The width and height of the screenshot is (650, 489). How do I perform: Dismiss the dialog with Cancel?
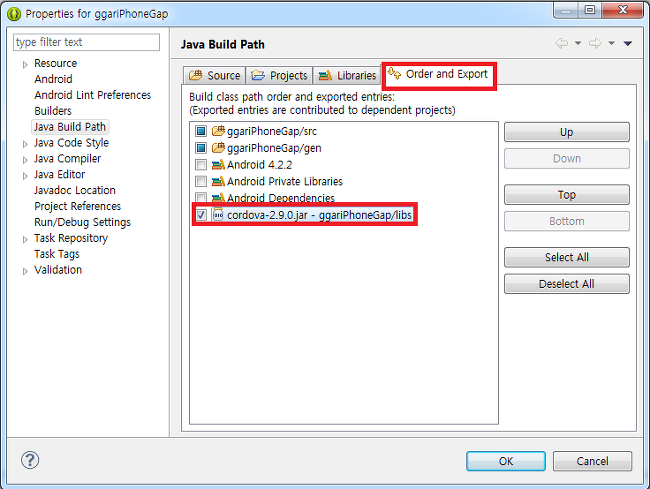592,461
